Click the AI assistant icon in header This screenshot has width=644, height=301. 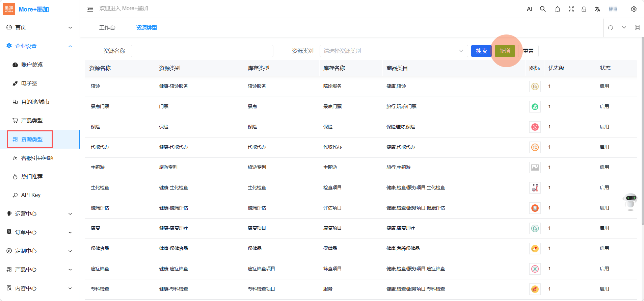click(529, 9)
